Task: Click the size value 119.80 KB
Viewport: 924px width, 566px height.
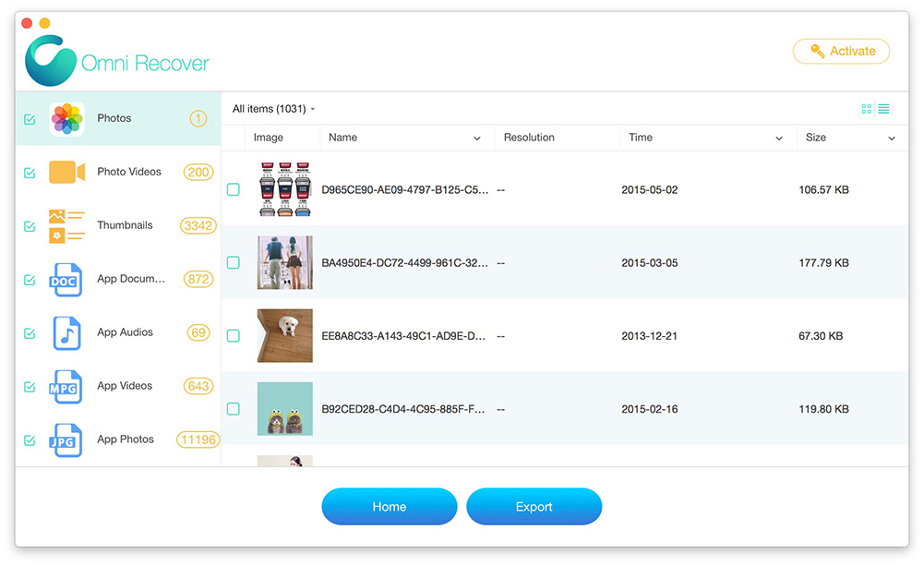Action: click(823, 409)
